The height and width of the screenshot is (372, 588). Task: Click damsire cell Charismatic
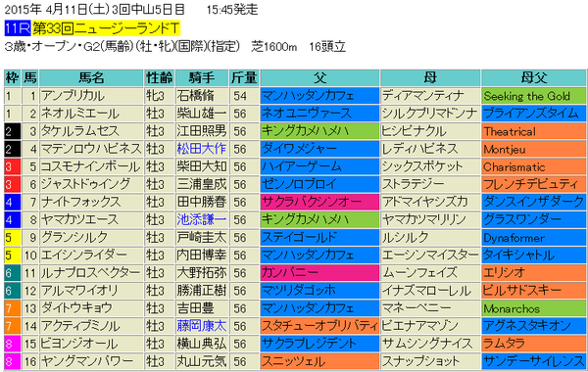click(534, 166)
